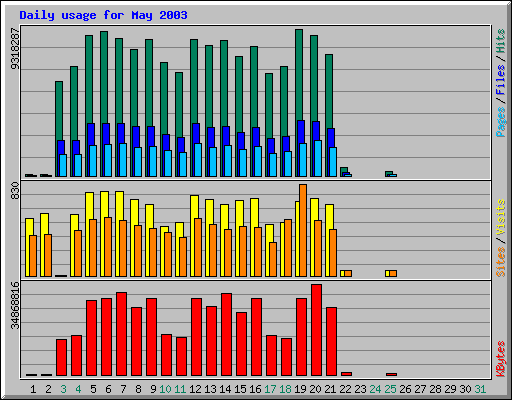
Task: Click day 31 weekend label
Action: click(480, 389)
